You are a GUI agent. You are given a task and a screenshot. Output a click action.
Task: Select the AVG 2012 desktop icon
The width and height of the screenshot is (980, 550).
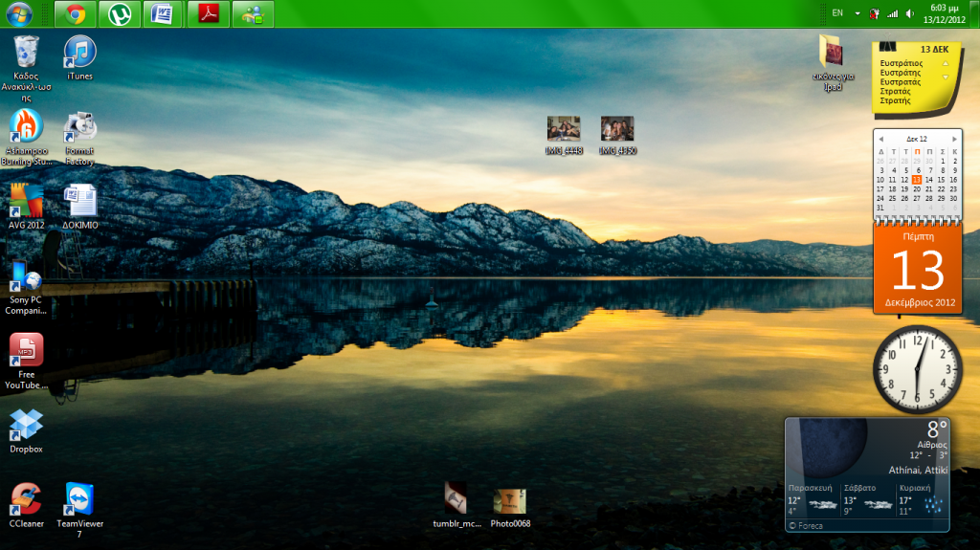26,203
